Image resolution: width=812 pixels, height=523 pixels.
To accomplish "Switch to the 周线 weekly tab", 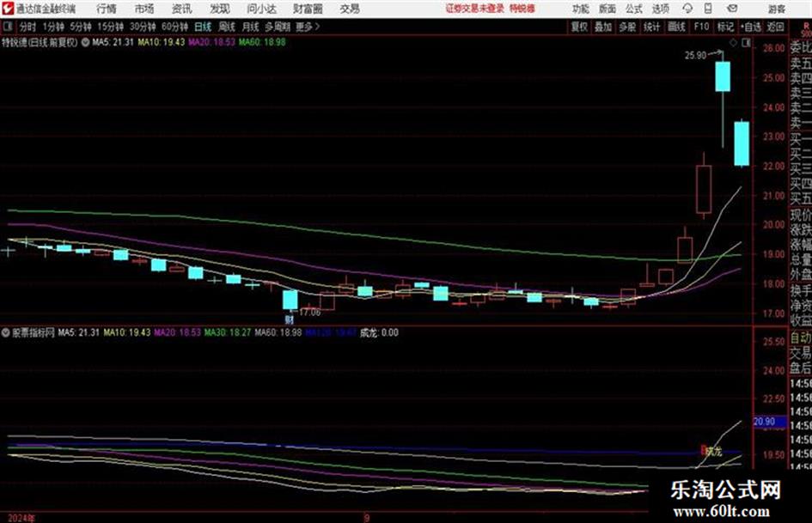I will pyautogui.click(x=227, y=27).
